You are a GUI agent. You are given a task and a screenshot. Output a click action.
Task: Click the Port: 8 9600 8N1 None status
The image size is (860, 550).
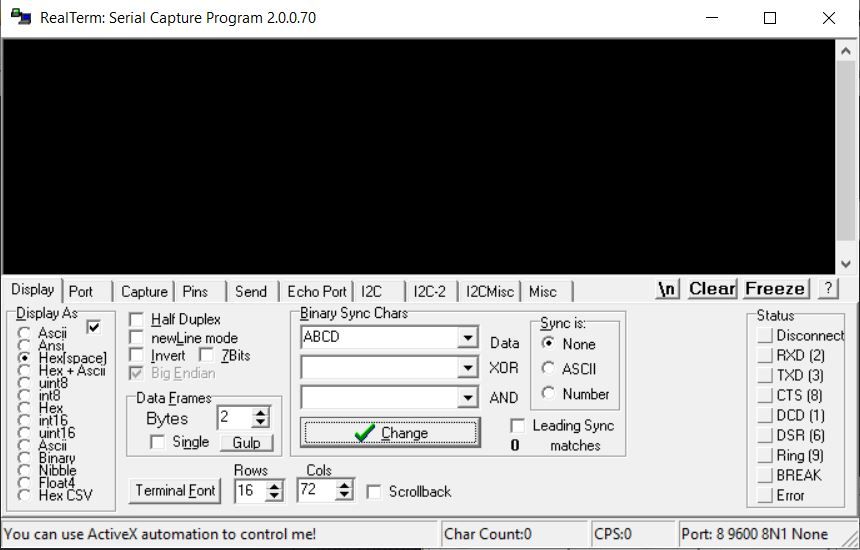pos(754,534)
